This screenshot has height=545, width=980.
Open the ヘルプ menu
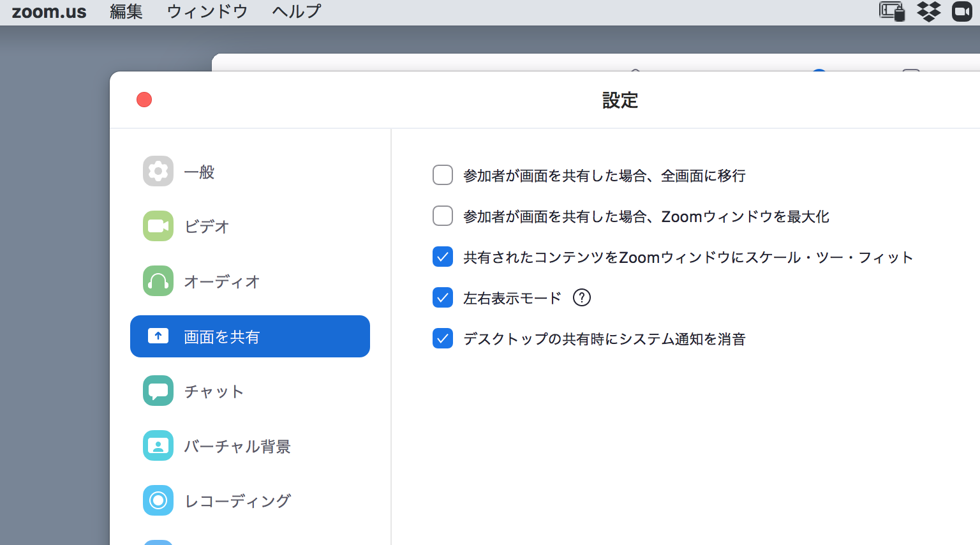point(297,11)
